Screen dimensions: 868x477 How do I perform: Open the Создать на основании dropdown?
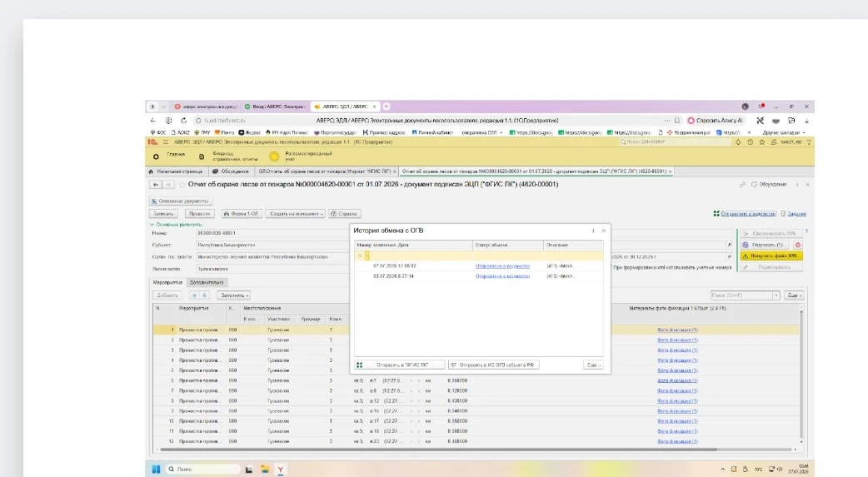pyautogui.click(x=296, y=214)
